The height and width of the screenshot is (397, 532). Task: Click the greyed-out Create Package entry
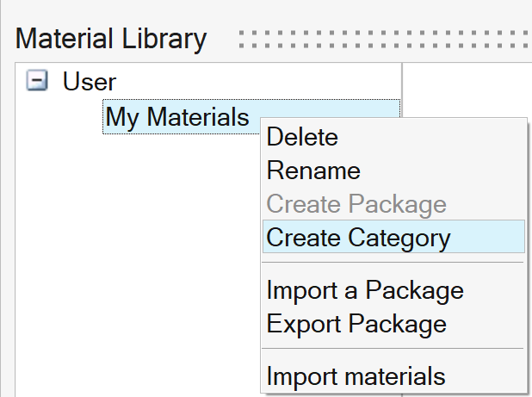[356, 204]
